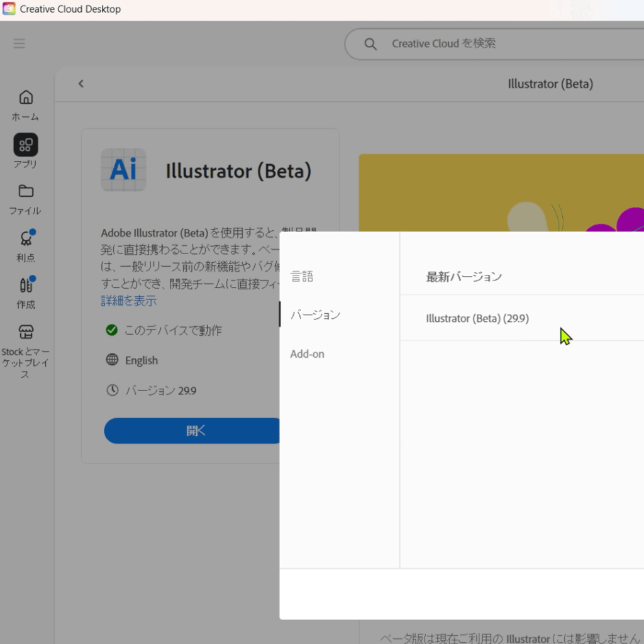Click the 最新バージョン heading

point(464,277)
